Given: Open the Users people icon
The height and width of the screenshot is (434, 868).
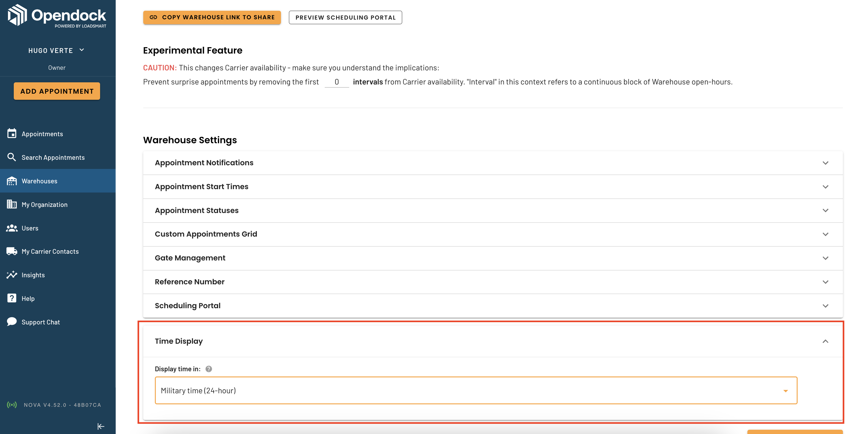Looking at the screenshot, I should pos(12,228).
